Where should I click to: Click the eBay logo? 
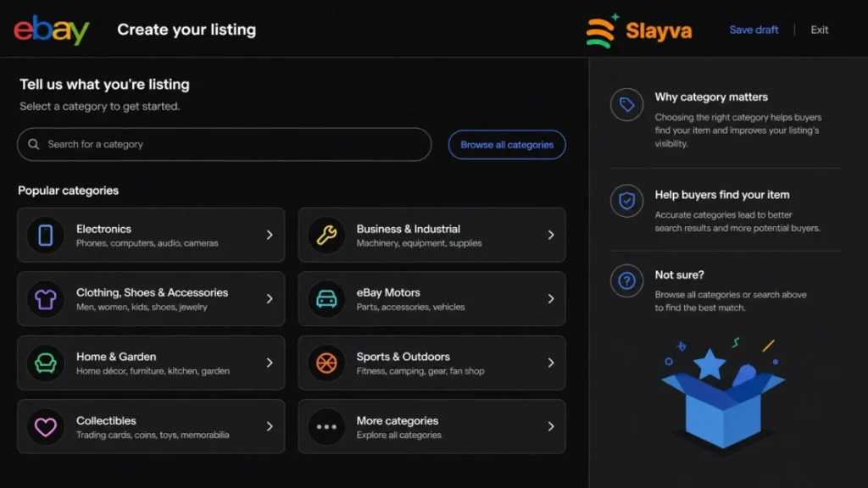coord(52,30)
